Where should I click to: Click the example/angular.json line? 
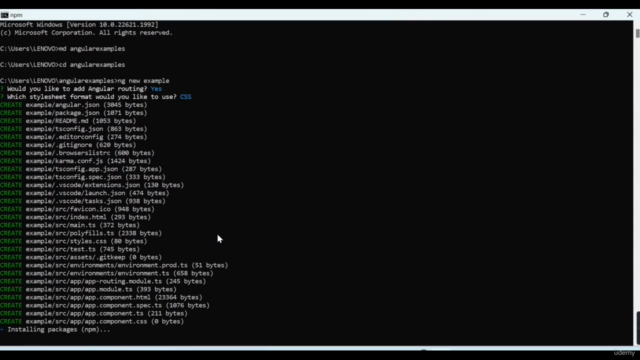pos(73,105)
